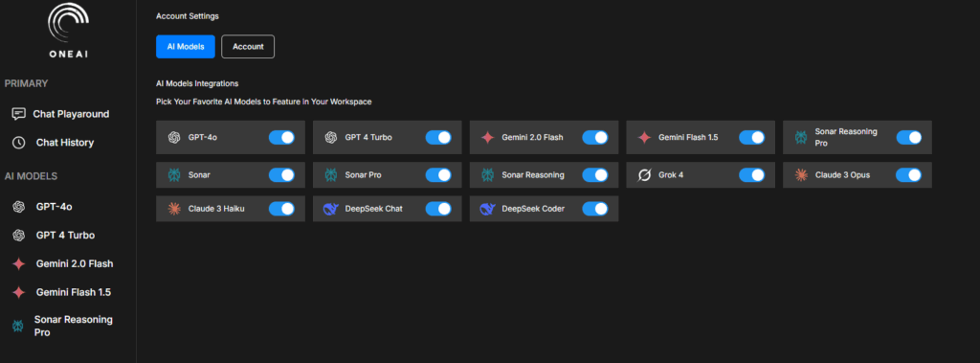This screenshot has width=980, height=363.
Task: Select the Gemini 2.0 Flash sidebar star icon
Action: (19, 264)
